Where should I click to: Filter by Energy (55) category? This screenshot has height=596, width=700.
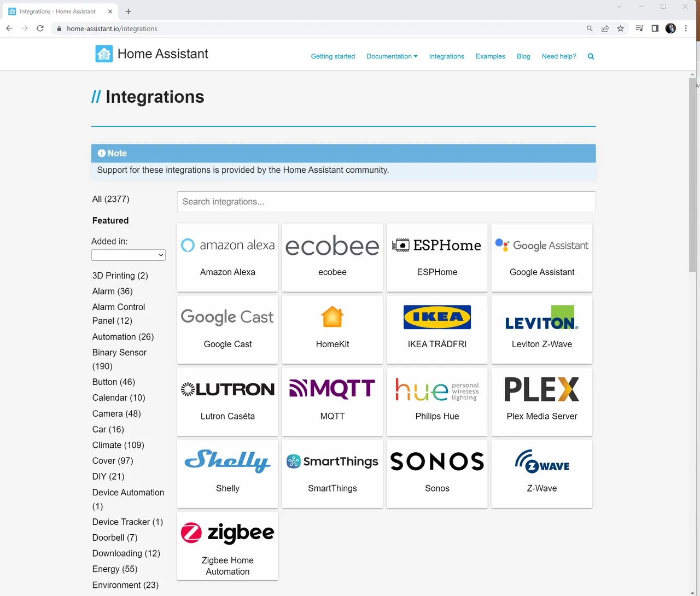tap(115, 569)
